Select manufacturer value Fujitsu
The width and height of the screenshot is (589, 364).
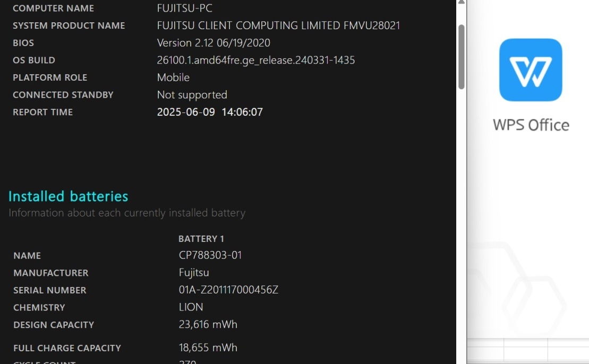[194, 273]
